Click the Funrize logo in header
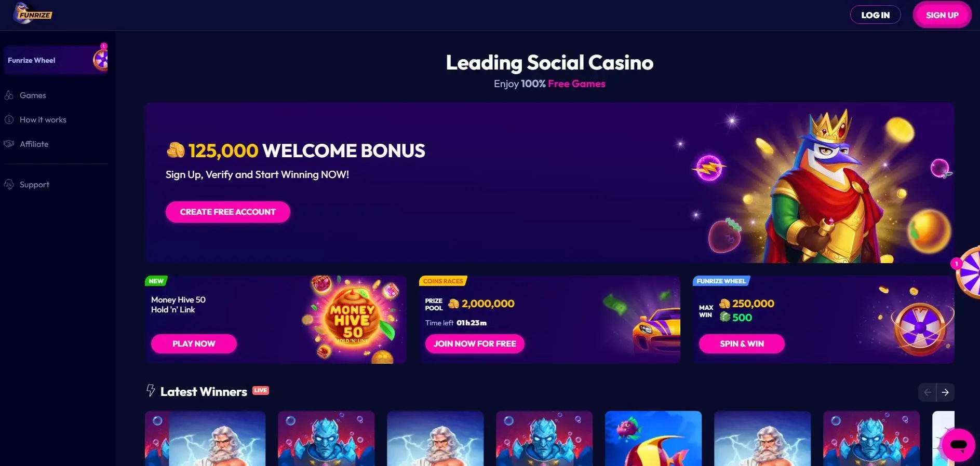 [32, 14]
